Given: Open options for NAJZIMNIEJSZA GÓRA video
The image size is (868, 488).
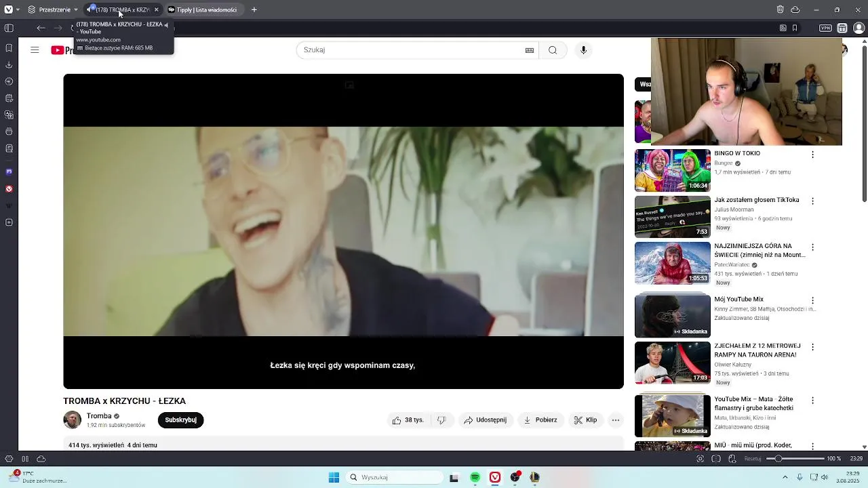Looking at the screenshot, I should coord(812,247).
